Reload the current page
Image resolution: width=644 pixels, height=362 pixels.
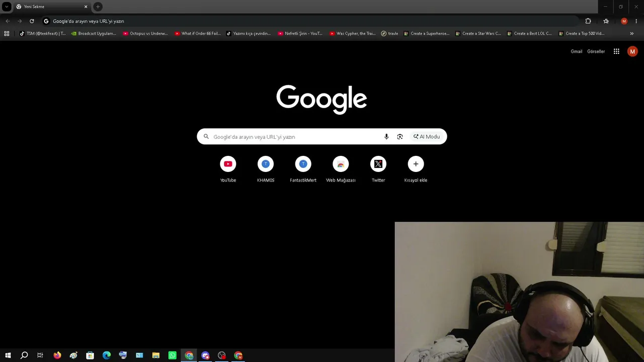coord(32,21)
